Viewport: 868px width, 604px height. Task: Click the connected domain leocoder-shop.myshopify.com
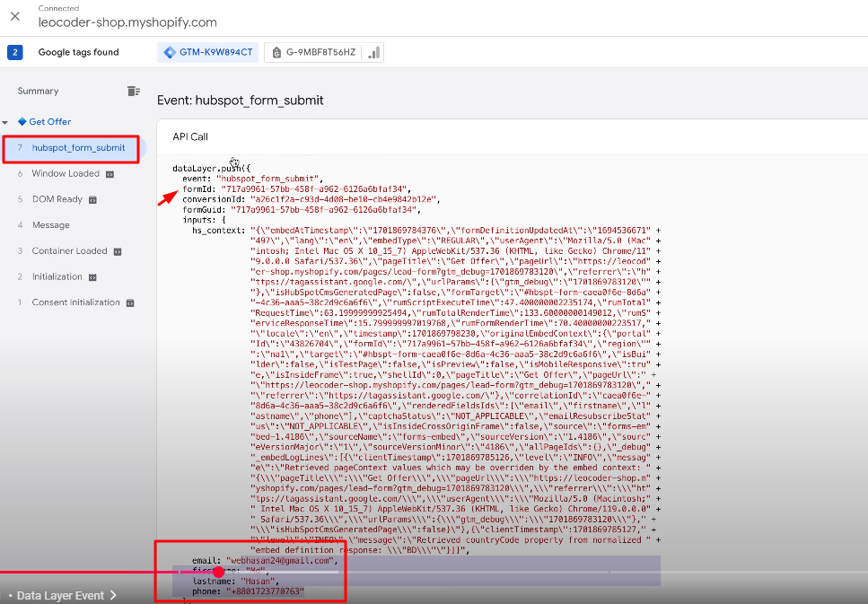tap(127, 22)
